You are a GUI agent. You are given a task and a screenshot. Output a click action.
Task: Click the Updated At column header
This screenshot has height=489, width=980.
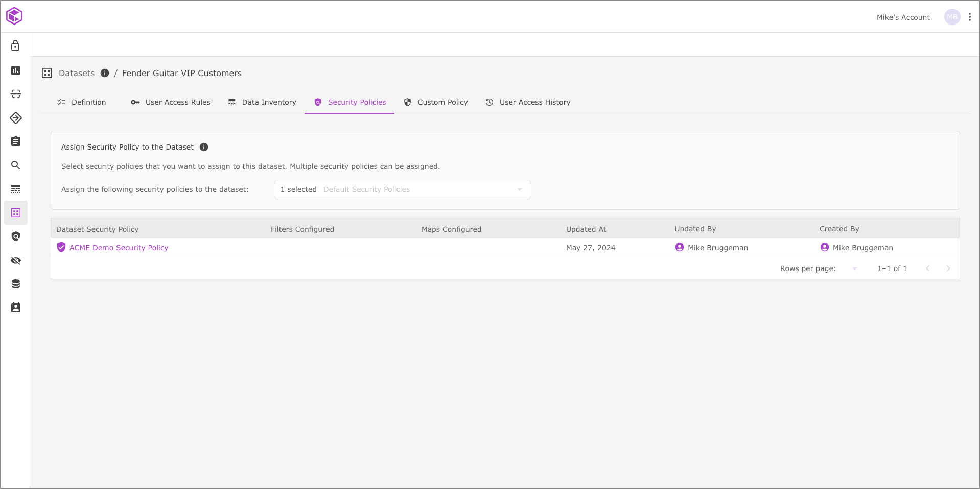(x=586, y=229)
